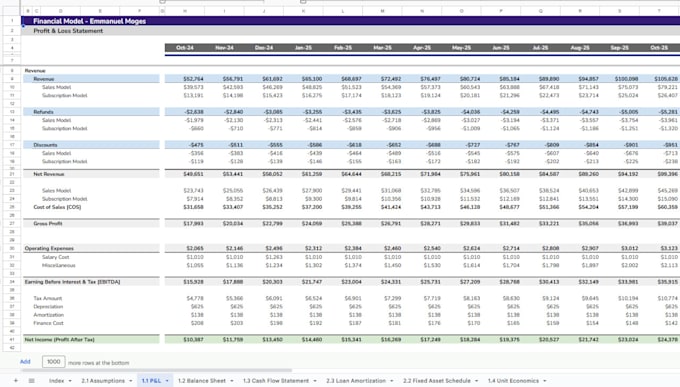The image size is (680, 387).
Task: Click the 'Cost of Sales (COS)' row label
Action: pyautogui.click(x=57, y=207)
